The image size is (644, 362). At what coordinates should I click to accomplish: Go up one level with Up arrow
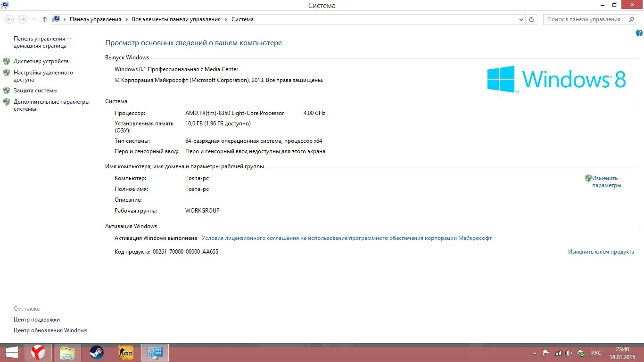45,19
